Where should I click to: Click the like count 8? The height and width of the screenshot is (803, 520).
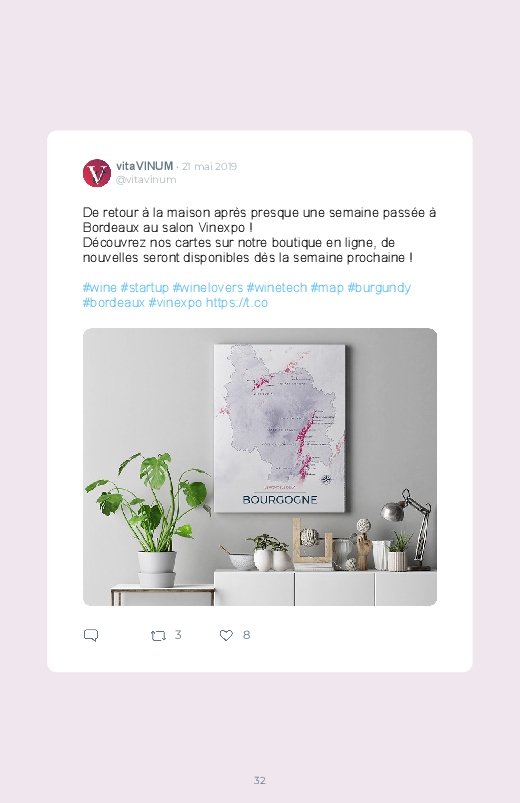point(246,635)
